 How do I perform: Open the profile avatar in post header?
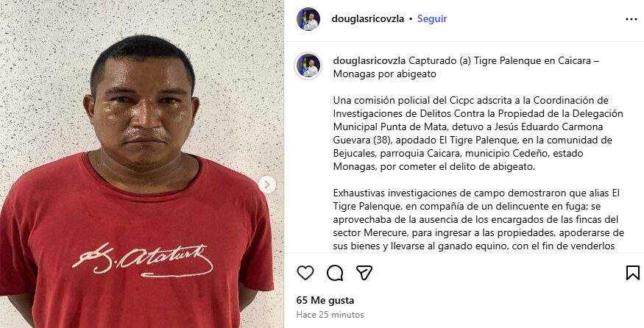308,19
